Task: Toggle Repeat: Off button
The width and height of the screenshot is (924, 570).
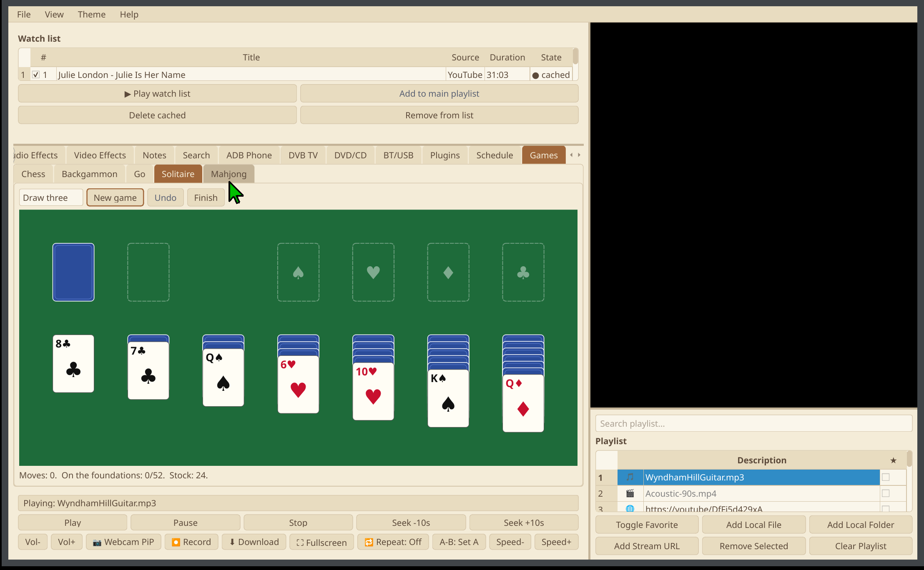Action: (393, 542)
